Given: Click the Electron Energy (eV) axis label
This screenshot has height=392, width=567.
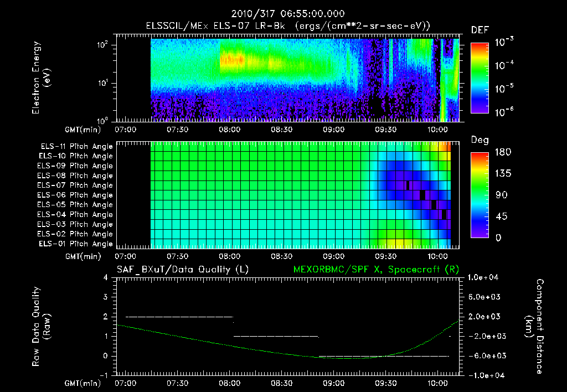Looking at the screenshot, I should (x=41, y=78).
